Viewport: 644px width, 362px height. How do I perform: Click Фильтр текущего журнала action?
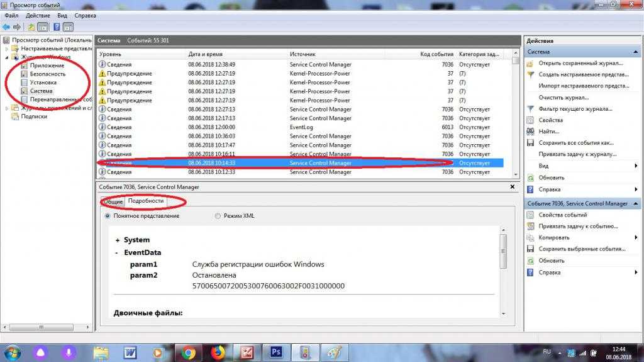tap(575, 109)
